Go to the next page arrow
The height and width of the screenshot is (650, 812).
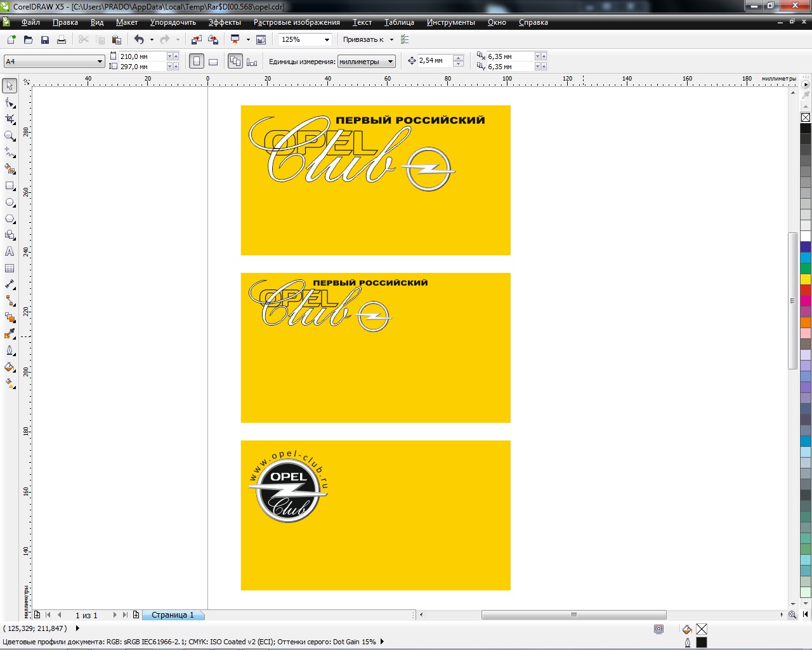point(115,614)
